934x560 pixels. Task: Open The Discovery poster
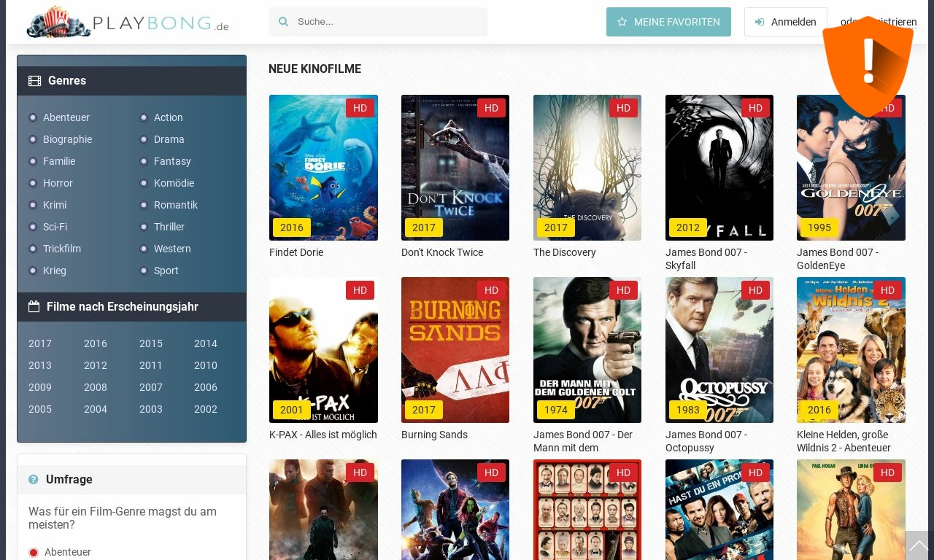click(x=587, y=168)
